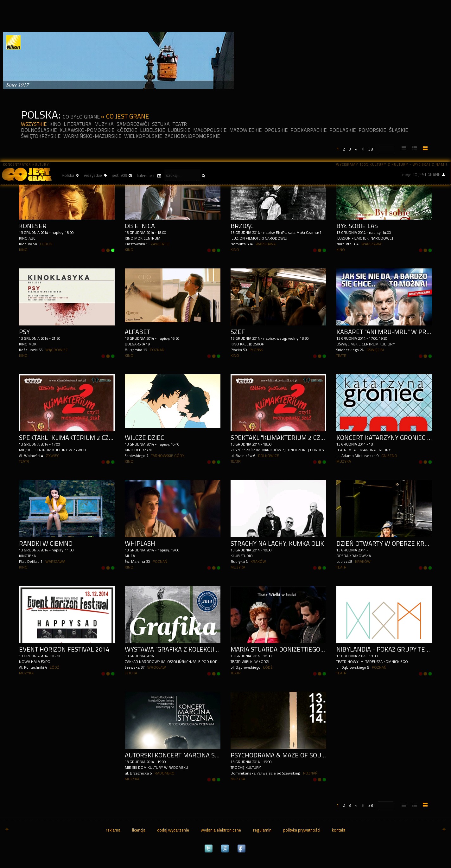451x868 pixels.
Task: Open the kalendarz date picker
Action: coord(149,176)
